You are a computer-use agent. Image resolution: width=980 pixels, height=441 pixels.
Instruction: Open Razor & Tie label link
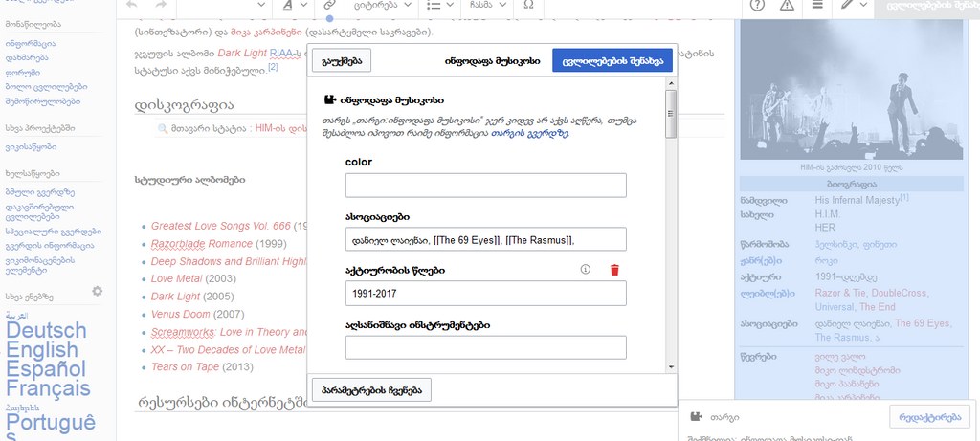842,293
